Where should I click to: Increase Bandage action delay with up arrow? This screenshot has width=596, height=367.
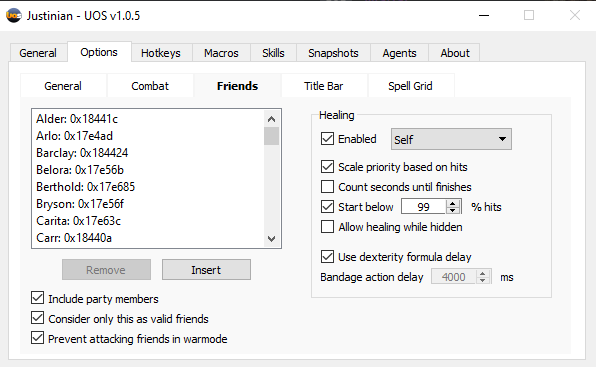tap(482, 273)
